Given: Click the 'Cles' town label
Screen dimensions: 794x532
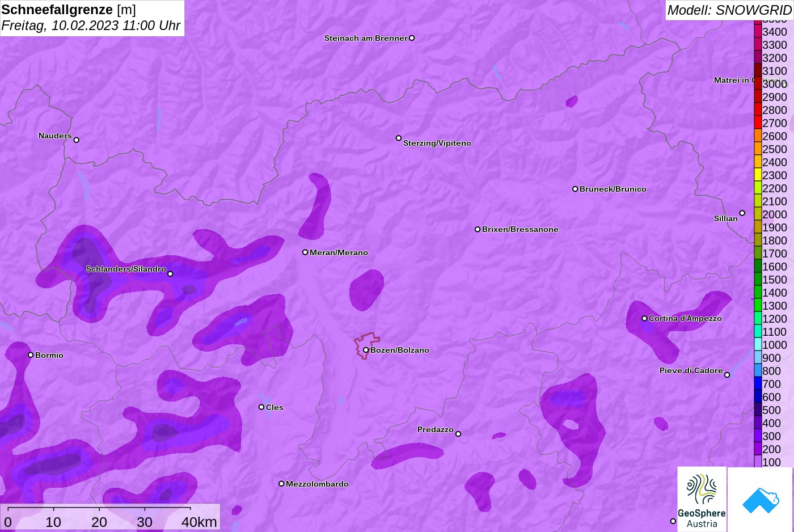Looking at the screenshot, I should point(274,407).
